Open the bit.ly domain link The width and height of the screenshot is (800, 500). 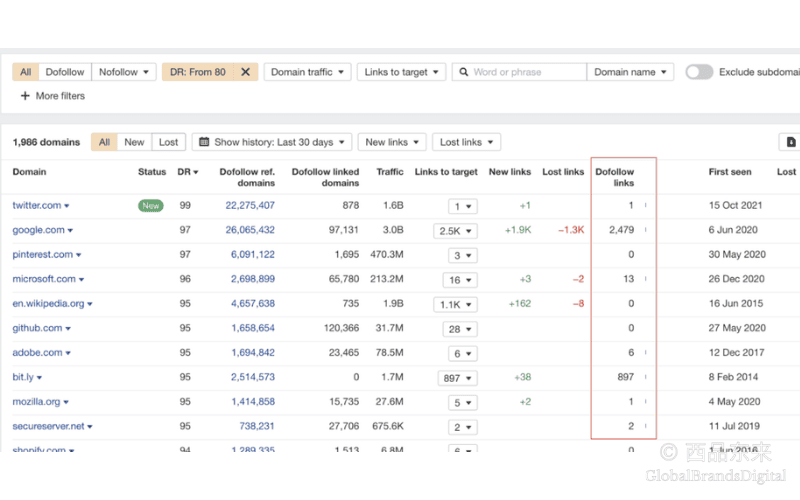tap(23, 377)
